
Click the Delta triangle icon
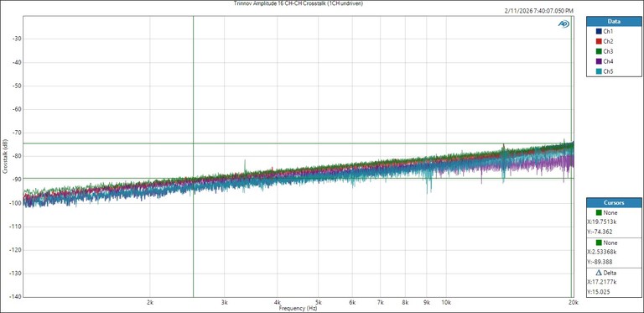coord(599,273)
